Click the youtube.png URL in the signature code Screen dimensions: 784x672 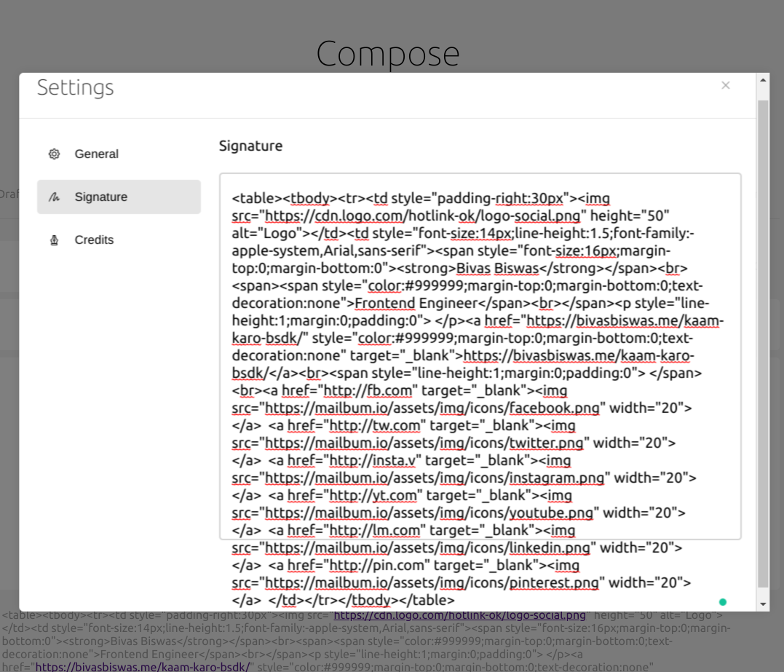click(x=429, y=513)
